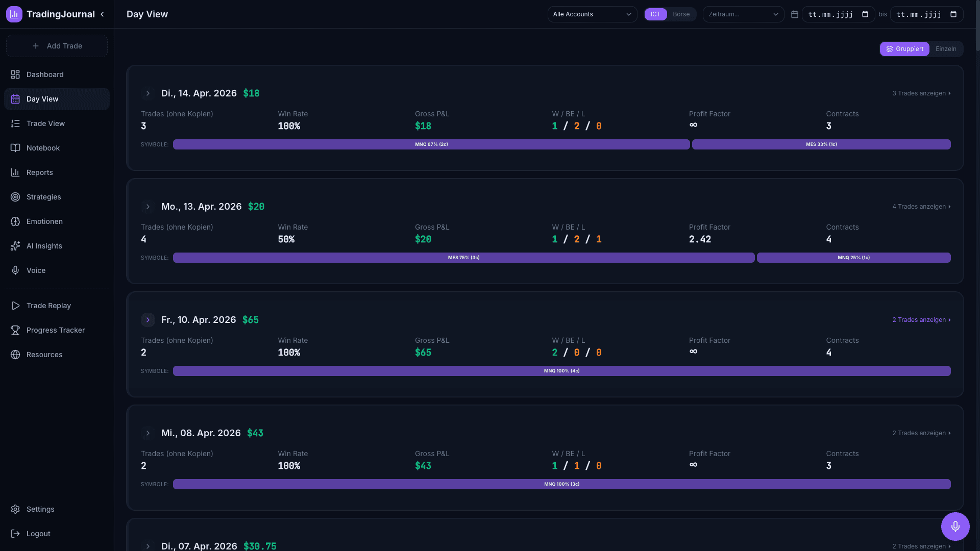This screenshot has width=980, height=551.
Task: Open the Notebook book icon
Action: click(x=15, y=148)
